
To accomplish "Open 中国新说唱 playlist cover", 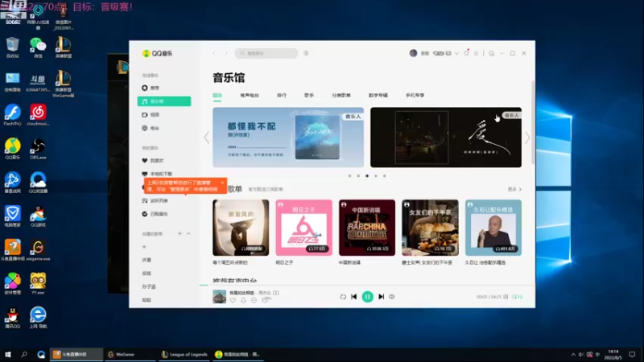I will tap(367, 228).
